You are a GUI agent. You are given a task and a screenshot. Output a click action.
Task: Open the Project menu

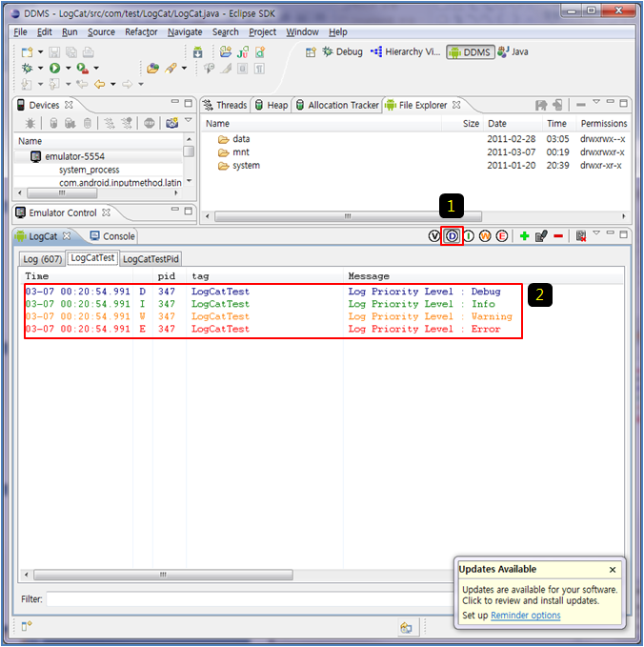point(262,31)
